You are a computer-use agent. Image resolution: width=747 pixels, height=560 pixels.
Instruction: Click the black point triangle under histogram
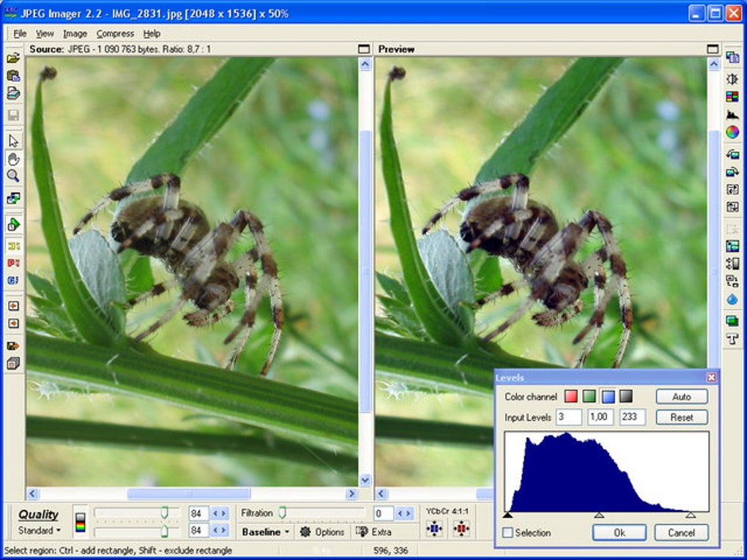508,515
